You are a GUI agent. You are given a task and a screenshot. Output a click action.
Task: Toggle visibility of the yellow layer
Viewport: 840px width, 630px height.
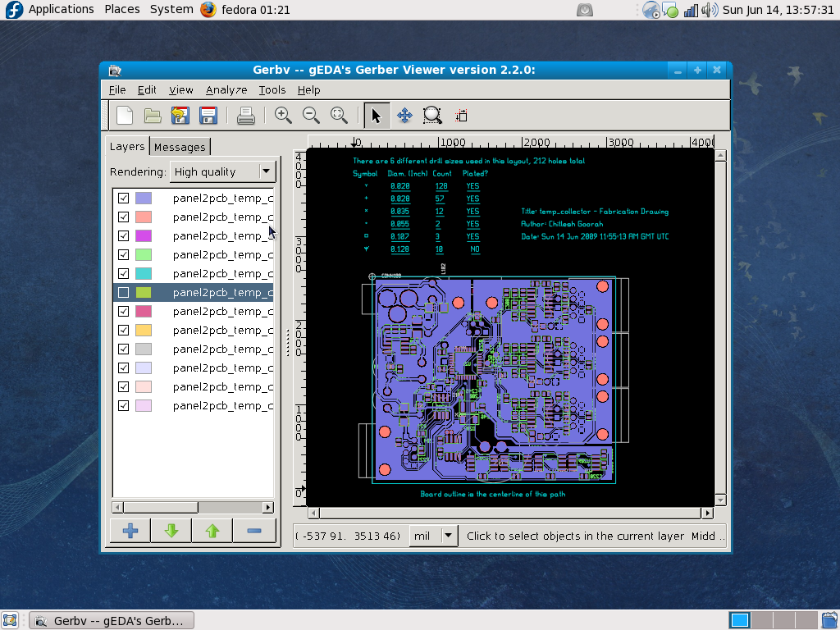click(123, 330)
